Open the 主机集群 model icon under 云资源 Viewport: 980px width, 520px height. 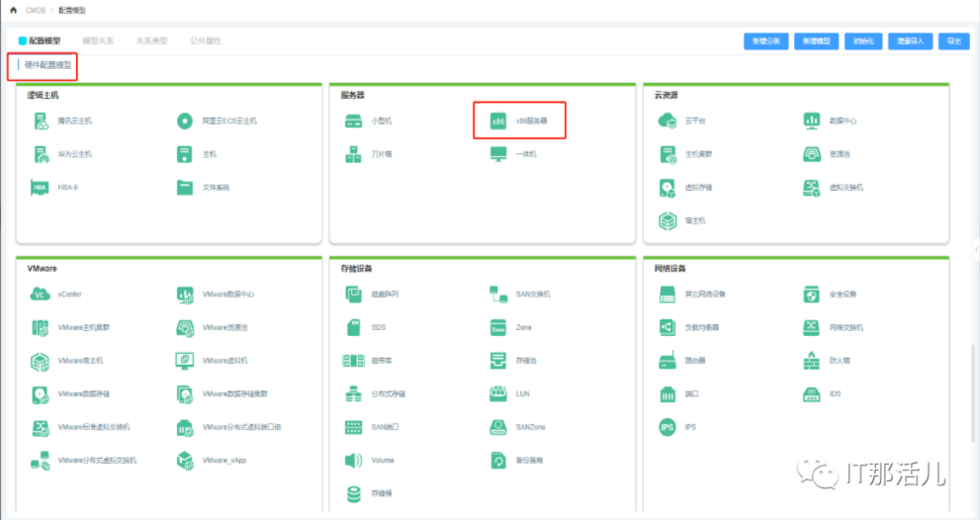(x=668, y=154)
